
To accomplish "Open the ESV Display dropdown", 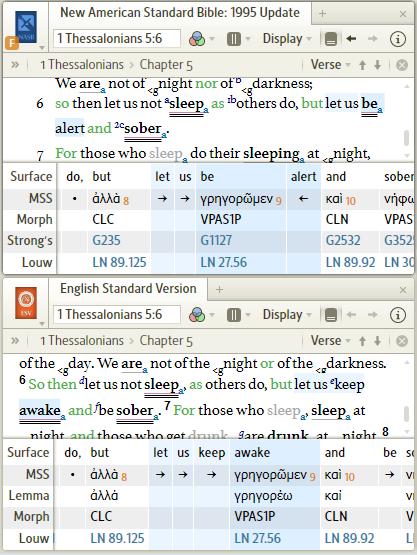I will [x=287, y=315].
